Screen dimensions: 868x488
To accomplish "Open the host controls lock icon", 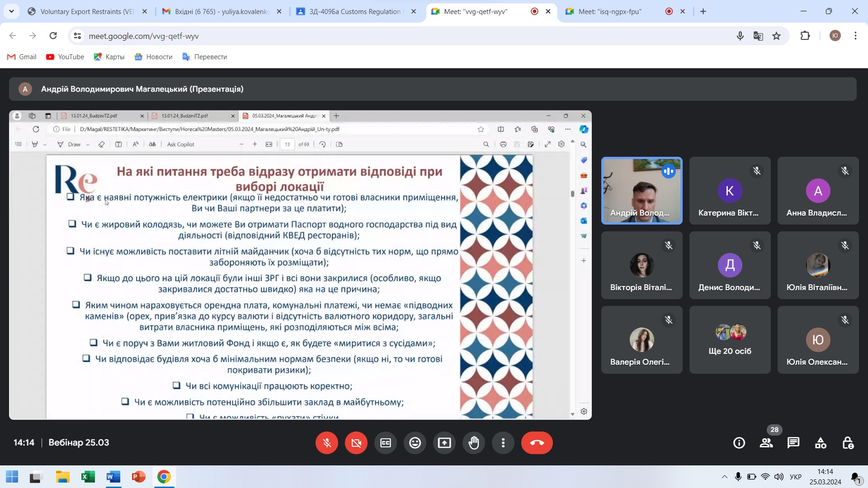I will (847, 443).
